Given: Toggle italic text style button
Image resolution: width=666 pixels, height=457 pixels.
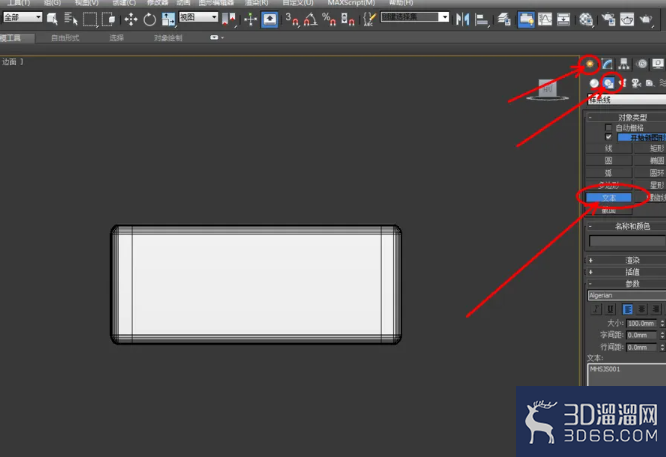Looking at the screenshot, I should click(x=596, y=309).
